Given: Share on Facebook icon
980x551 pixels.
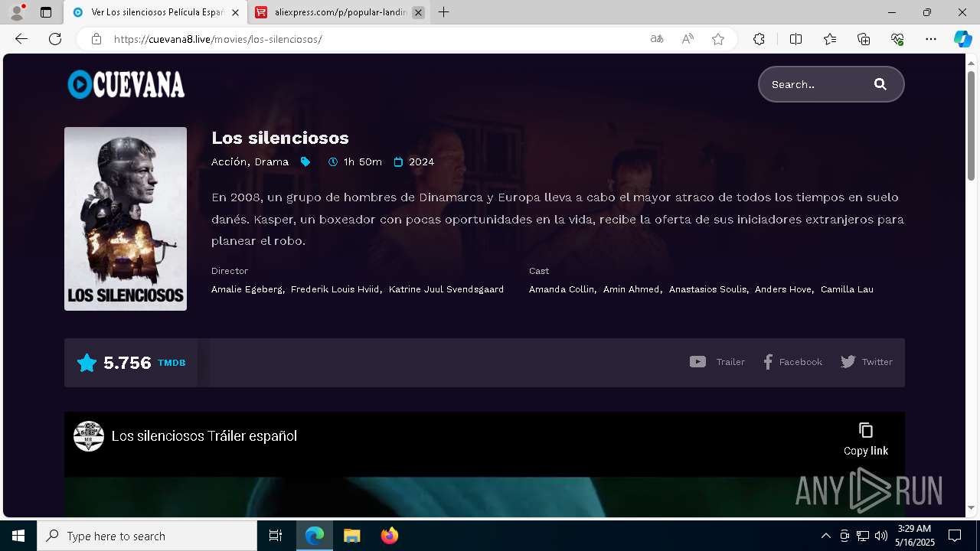Looking at the screenshot, I should 768,362.
